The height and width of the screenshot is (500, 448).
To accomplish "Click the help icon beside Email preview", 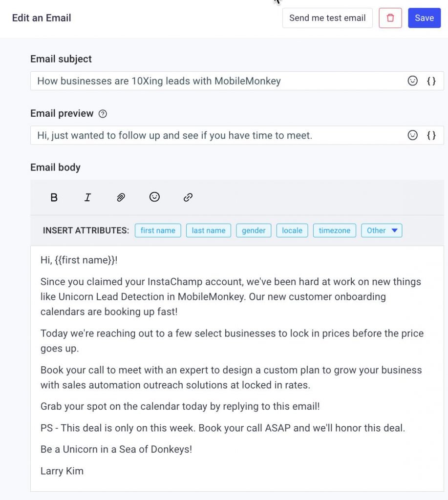I will (103, 114).
